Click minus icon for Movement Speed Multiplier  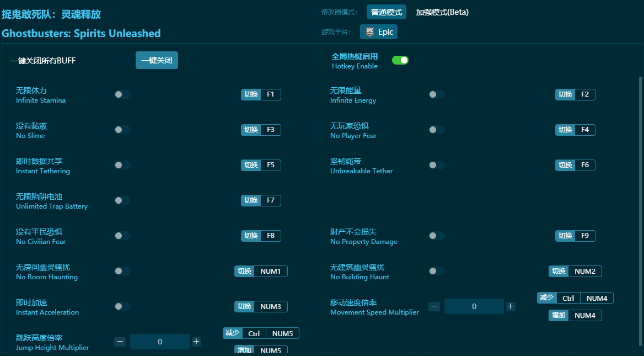click(434, 306)
